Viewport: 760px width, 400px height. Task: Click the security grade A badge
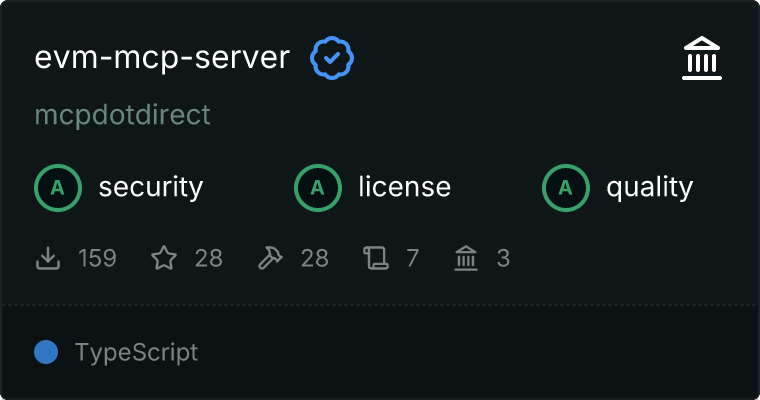pos(58,187)
